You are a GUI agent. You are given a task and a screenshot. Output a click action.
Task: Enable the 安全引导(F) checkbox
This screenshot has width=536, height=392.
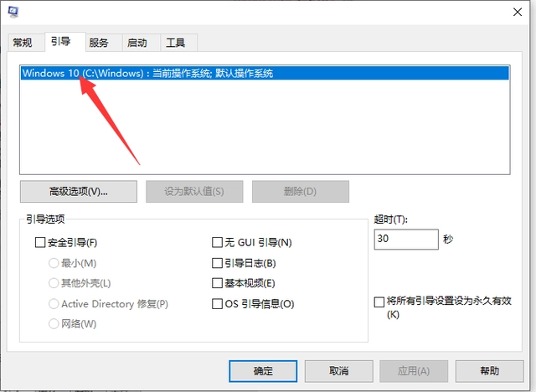tap(40, 243)
